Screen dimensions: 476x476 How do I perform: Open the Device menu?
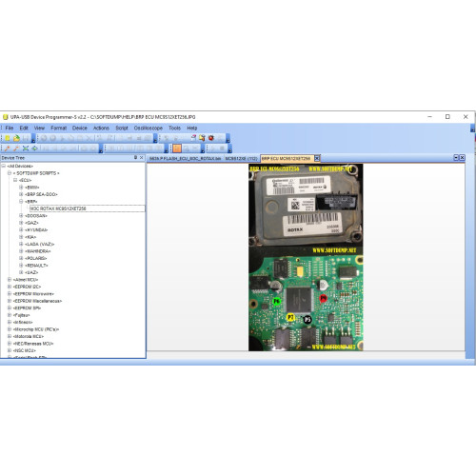80,128
